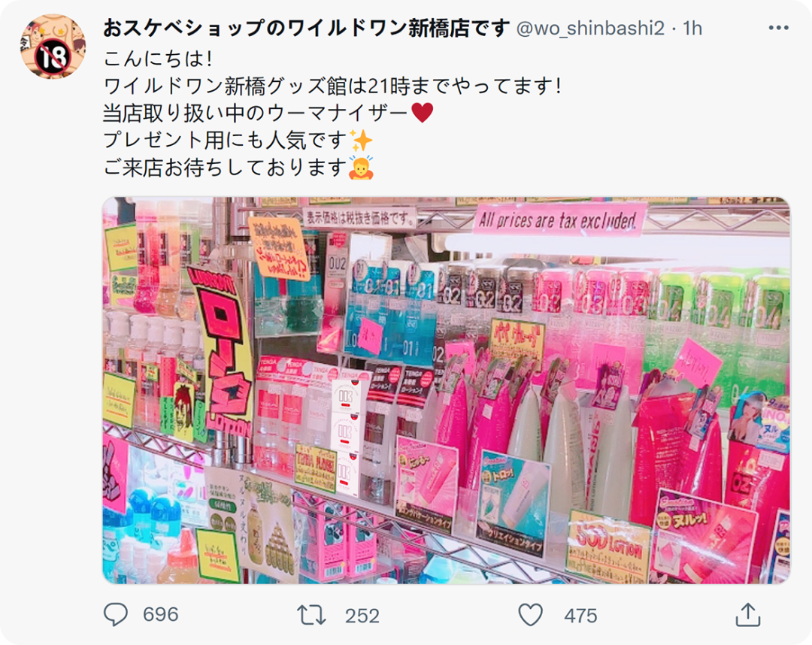Image resolution: width=812 pixels, height=645 pixels.
Task: Click the red heart emoji in tweet
Action: click(x=422, y=112)
